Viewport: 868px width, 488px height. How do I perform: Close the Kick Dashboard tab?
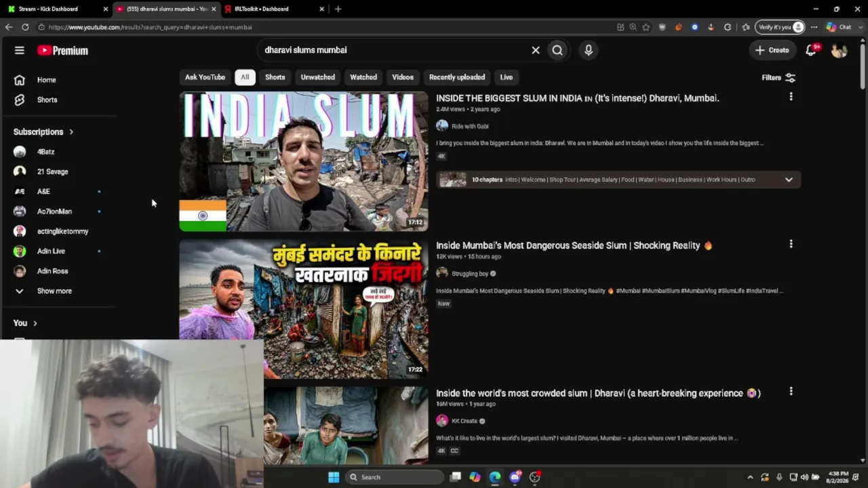[105, 9]
